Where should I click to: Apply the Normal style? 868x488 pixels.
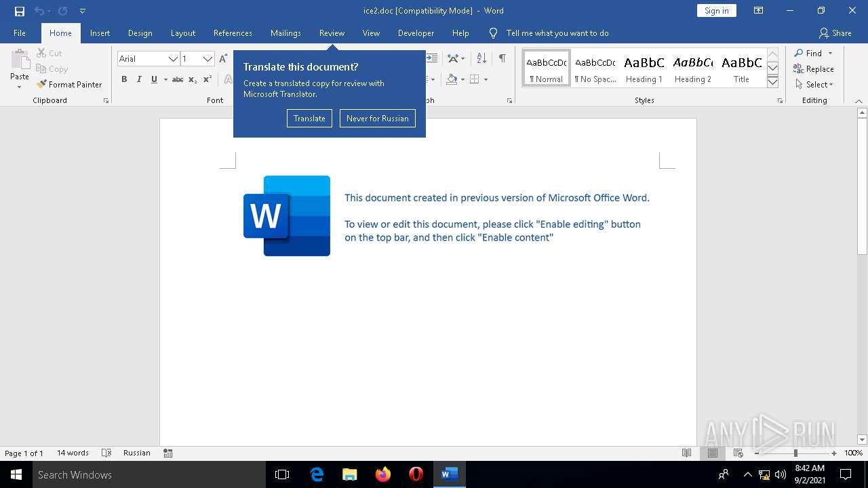547,68
